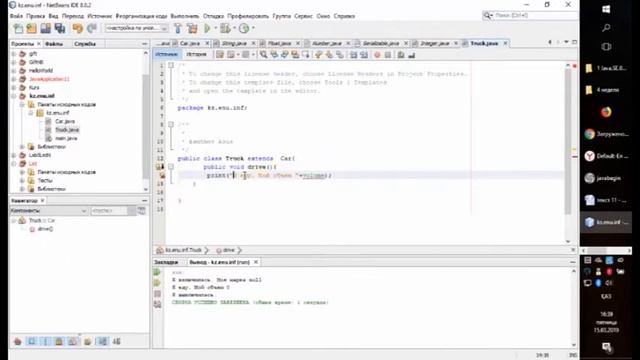Select Car.java in the project tree
The height and width of the screenshot is (360, 640).
pos(64,121)
